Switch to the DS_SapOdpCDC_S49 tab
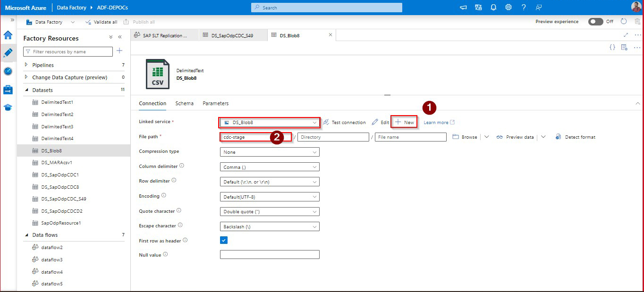The width and height of the screenshot is (644, 292). pos(232,35)
